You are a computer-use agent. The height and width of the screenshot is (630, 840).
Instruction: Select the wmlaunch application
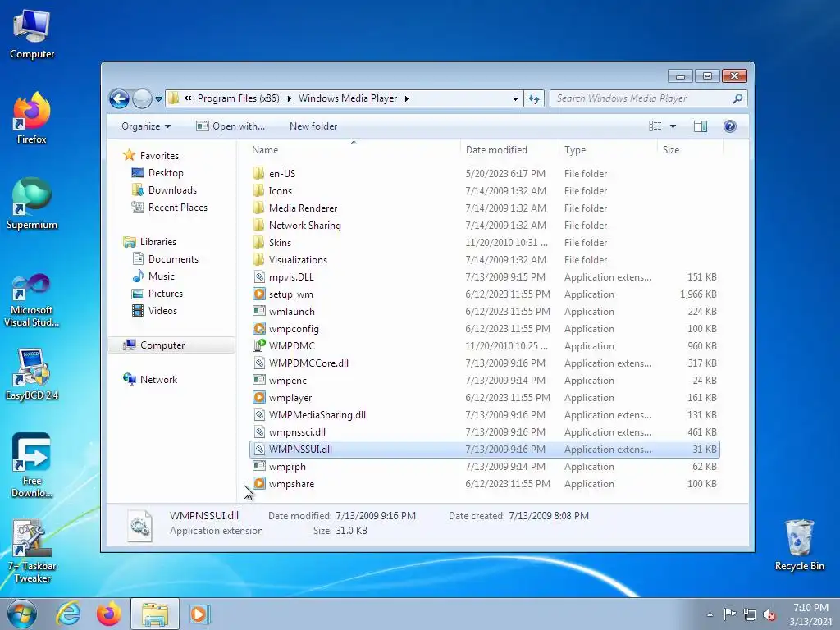[484, 311]
